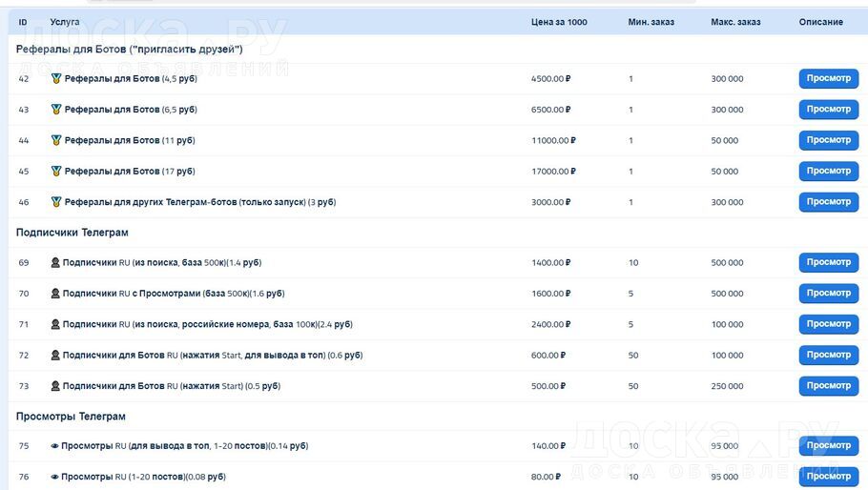Image resolution: width=868 pixels, height=490 pixels.
Task: Open Просмотр for service 44
Action: [x=829, y=140]
